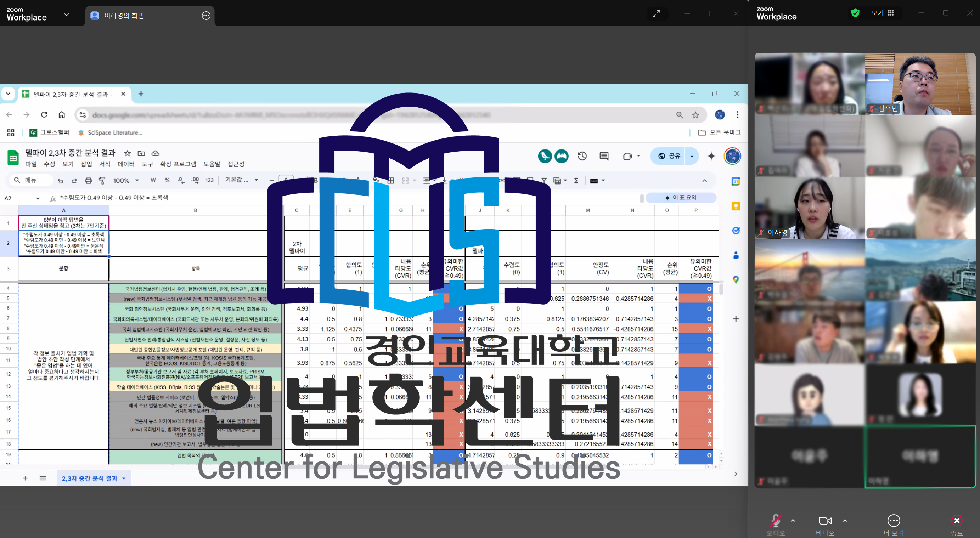This screenshot has width=980, height=538.
Task: Open the A2 name box dropdown
Action: tap(38, 198)
